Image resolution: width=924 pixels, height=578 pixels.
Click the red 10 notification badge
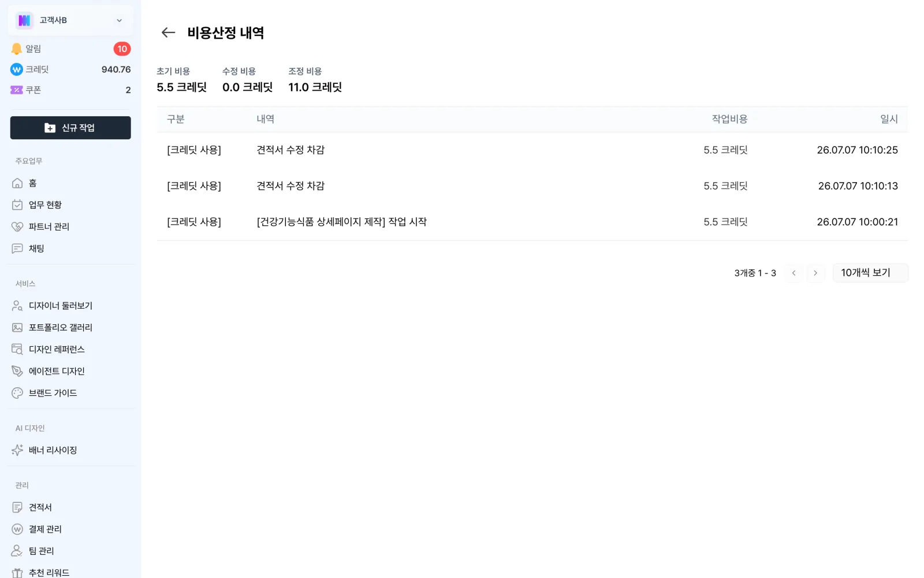(x=122, y=49)
